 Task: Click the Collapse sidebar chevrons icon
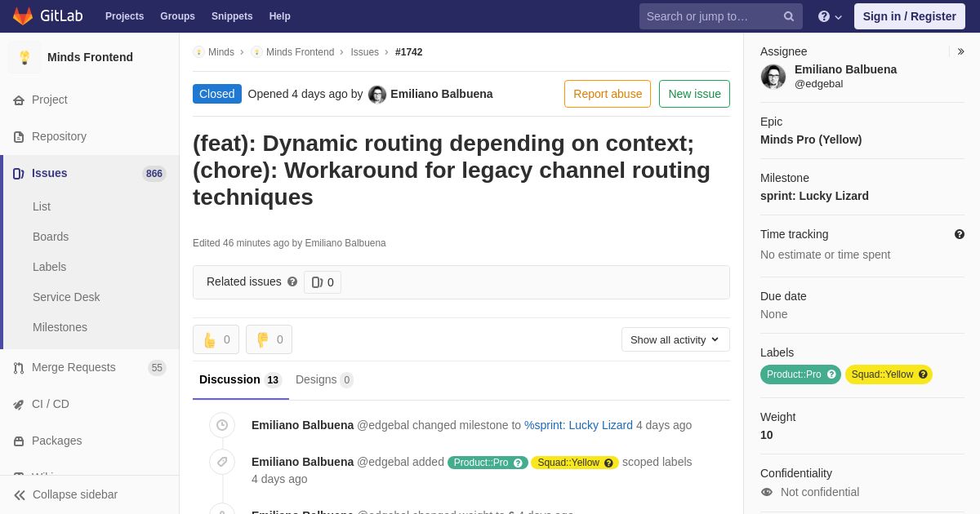tap(20, 495)
